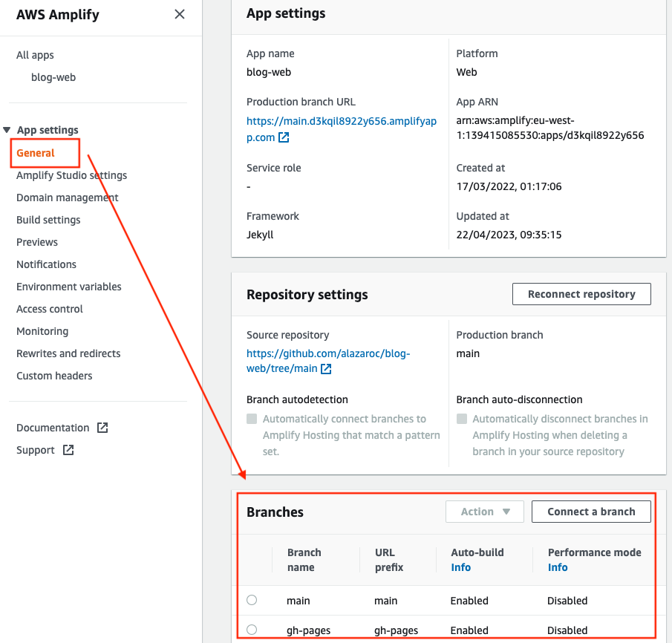Click Reconnect repository button
This screenshot has width=672, height=643.
(x=581, y=294)
